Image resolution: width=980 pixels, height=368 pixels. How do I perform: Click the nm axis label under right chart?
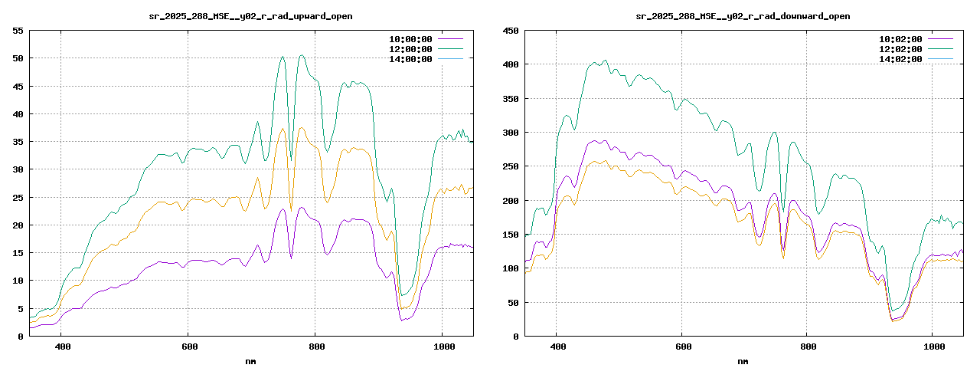coord(743,360)
